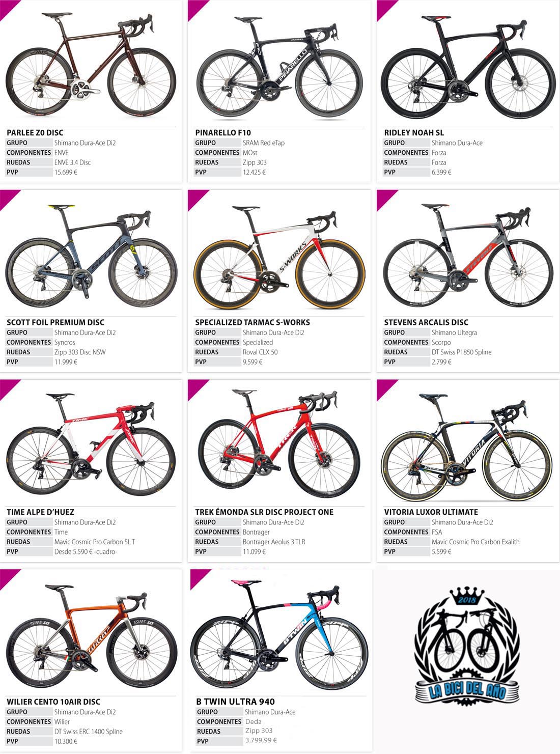Image resolution: width=560 pixels, height=754 pixels.
Task: Click the PINARELLO F10 heading
Action: pyautogui.click(x=223, y=132)
